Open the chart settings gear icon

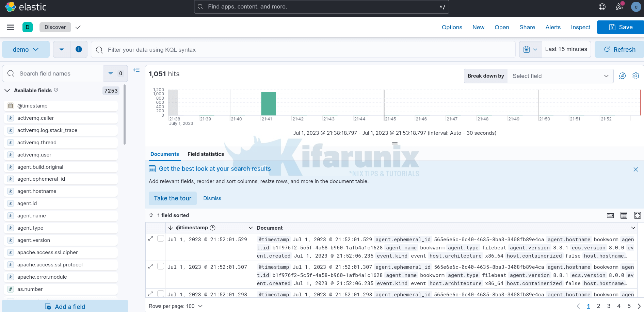(x=635, y=76)
